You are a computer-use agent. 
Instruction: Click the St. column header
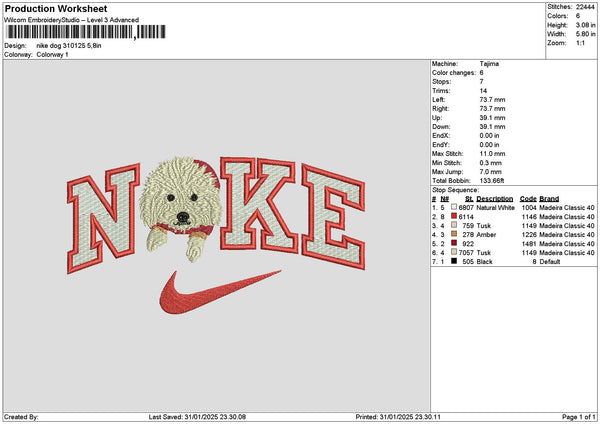(x=469, y=199)
